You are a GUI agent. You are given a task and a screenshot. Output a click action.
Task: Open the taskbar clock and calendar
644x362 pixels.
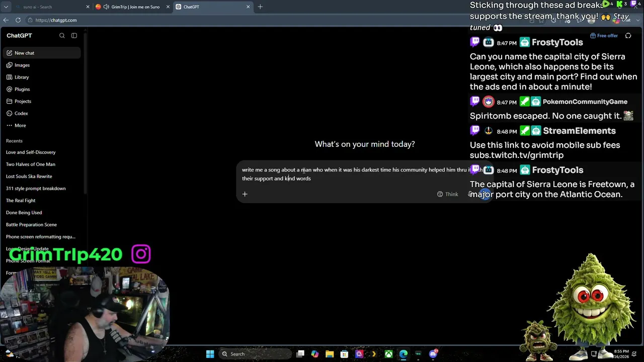621,354
